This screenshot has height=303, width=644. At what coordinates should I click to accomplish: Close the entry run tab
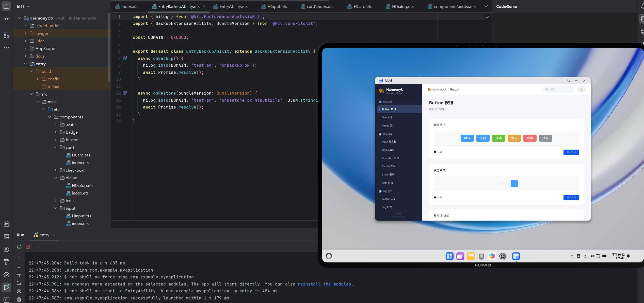click(x=54, y=235)
